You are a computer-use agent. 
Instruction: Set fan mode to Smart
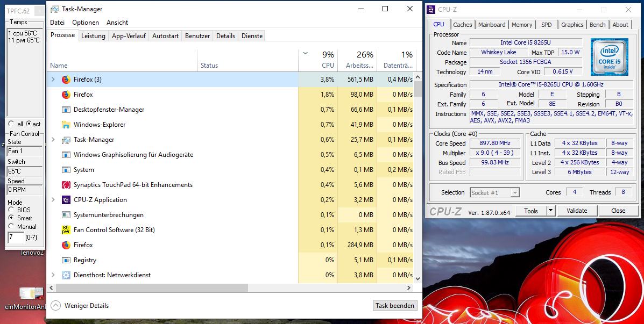pyautogui.click(x=11, y=218)
